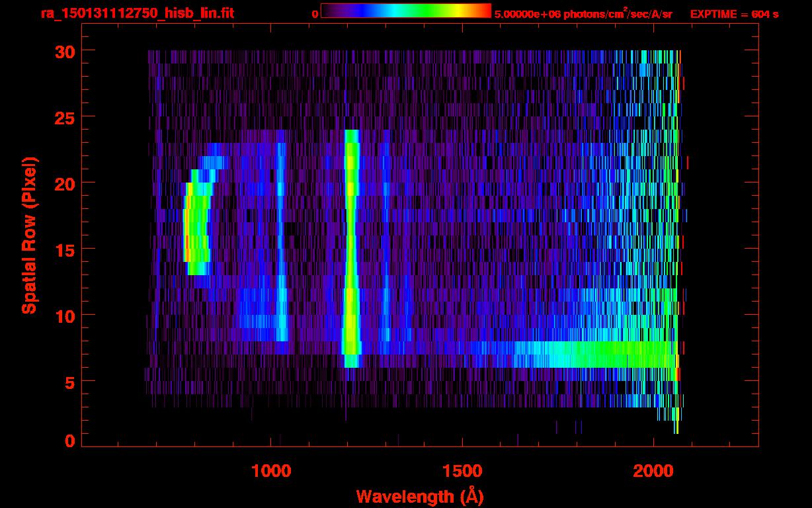Click the EXPTIME = 604 s text
This screenshot has width=812, height=508.
click(734, 14)
